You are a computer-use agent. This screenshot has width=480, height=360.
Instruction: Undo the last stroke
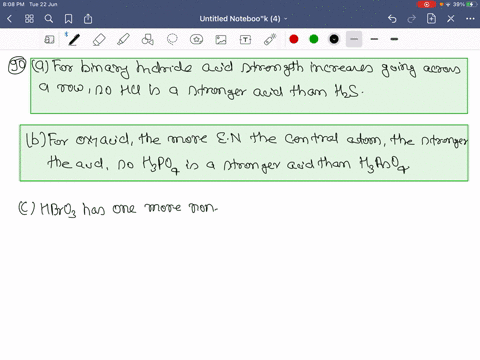point(392,19)
